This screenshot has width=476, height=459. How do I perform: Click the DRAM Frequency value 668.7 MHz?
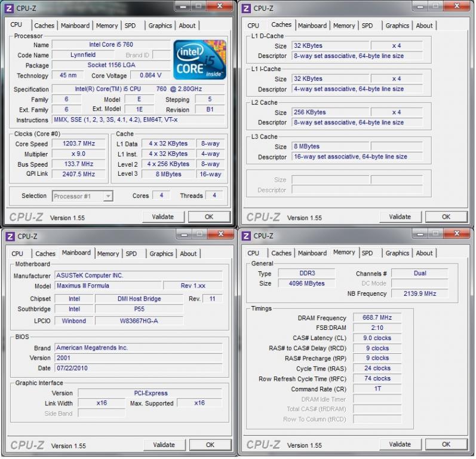(x=377, y=318)
